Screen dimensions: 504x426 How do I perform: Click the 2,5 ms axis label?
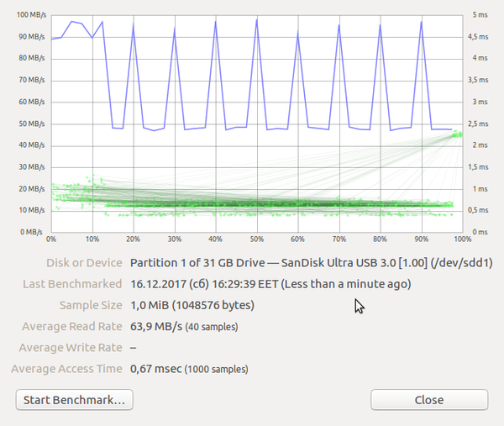point(478,124)
